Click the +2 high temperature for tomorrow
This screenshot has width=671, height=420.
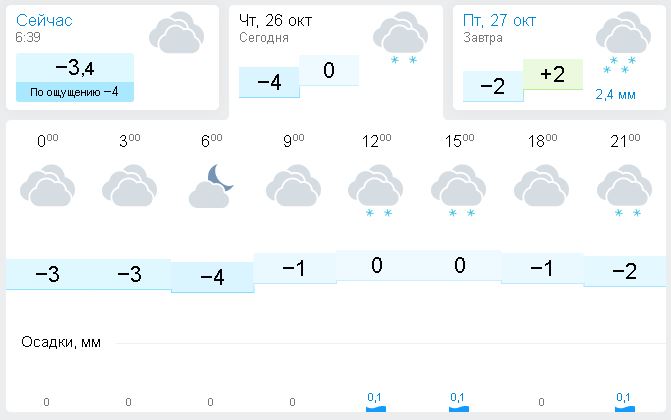(x=552, y=74)
